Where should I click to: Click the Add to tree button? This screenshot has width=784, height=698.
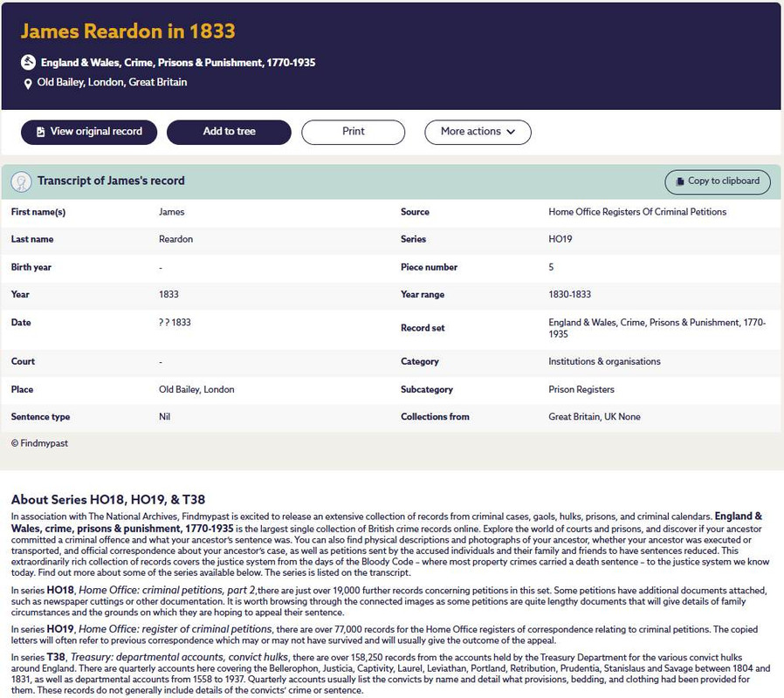pos(229,132)
